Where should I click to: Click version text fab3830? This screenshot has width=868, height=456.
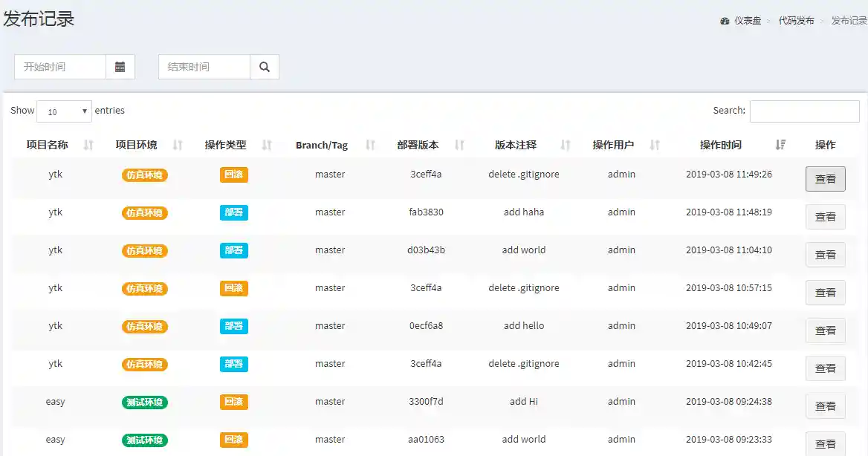pyautogui.click(x=427, y=212)
